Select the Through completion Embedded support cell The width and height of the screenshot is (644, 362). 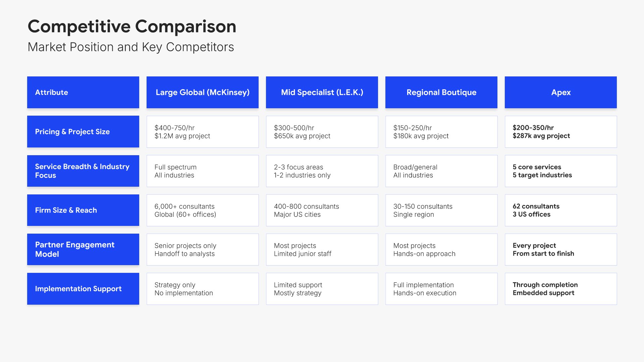pos(560,289)
